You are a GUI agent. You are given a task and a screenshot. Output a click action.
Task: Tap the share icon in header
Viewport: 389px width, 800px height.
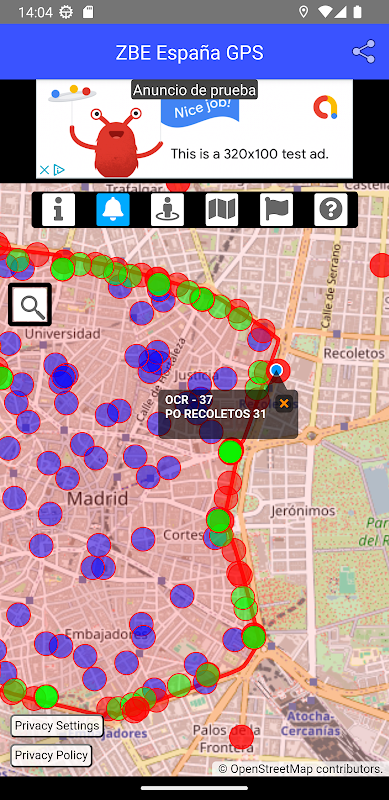[x=363, y=52]
